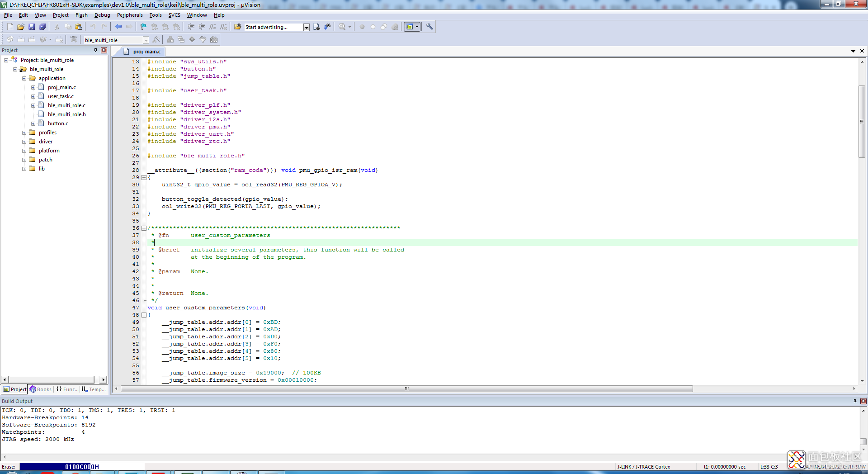The width and height of the screenshot is (868, 474).
Task: Click the editor horizontal scrollbar thumb
Action: coord(406,389)
